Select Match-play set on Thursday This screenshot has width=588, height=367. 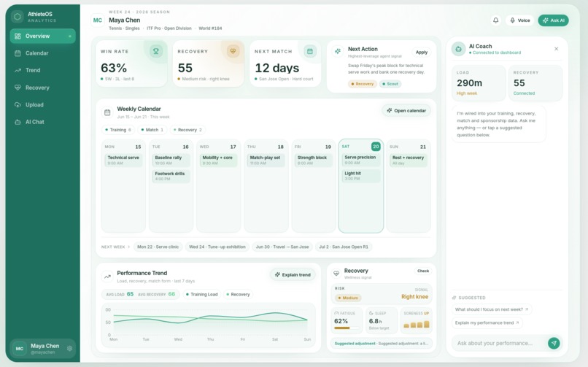(266, 160)
